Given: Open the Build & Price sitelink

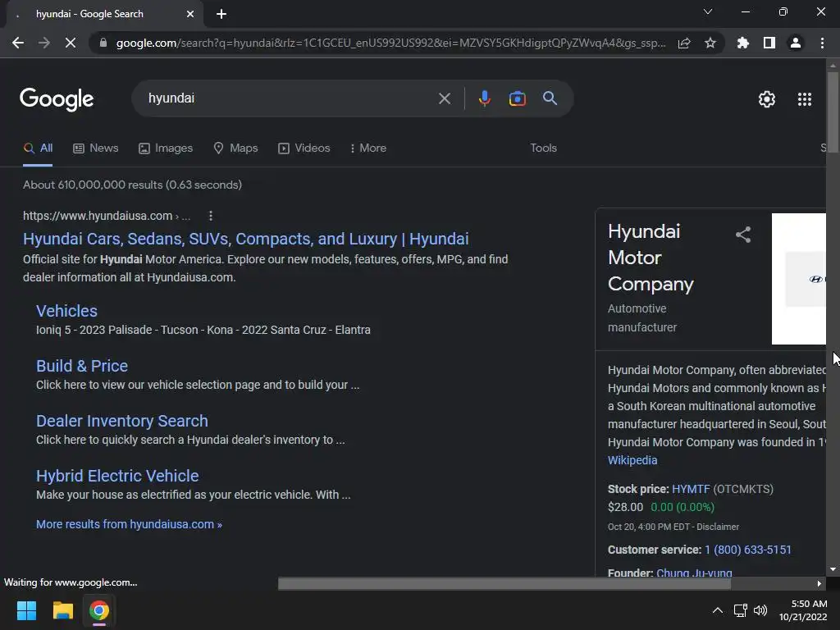Looking at the screenshot, I should point(82,366).
